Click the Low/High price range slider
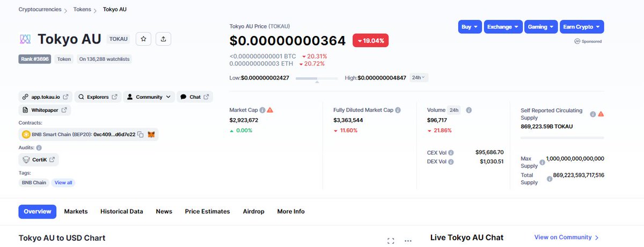 tap(317, 78)
